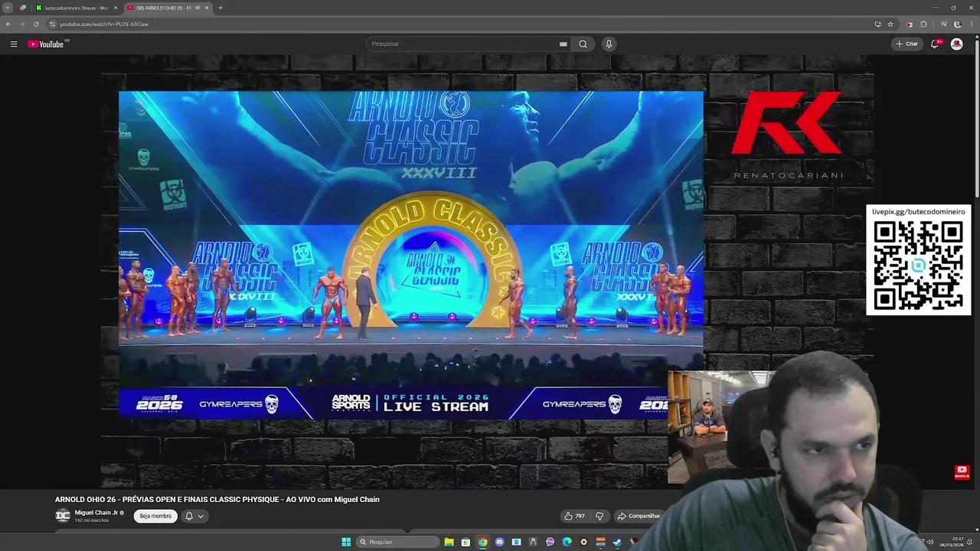The width and height of the screenshot is (980, 551).
Task: Open Miguel Chain Jr channel name
Action: click(x=96, y=513)
